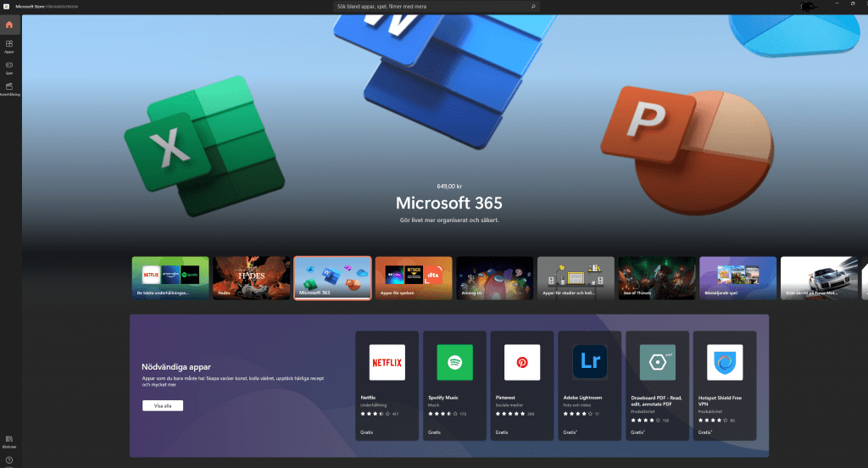
Task: Click the 'Netflix' app name text
Action: click(x=368, y=398)
